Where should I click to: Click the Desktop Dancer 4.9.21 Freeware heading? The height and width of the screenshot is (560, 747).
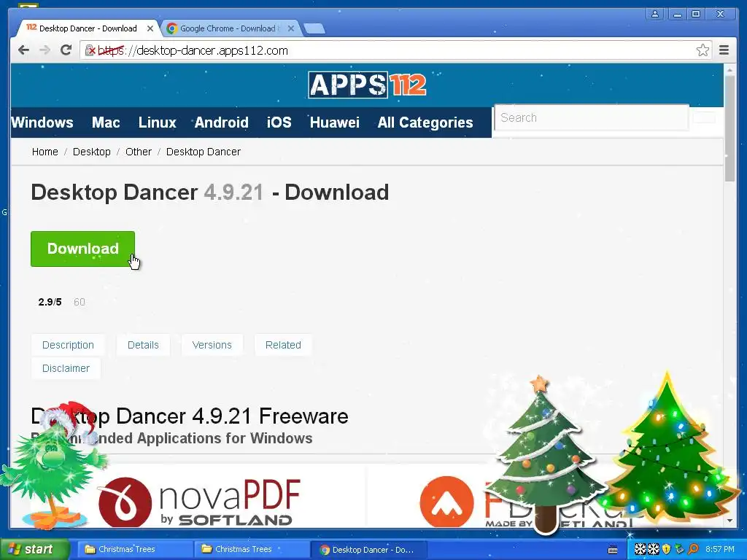[190, 416]
